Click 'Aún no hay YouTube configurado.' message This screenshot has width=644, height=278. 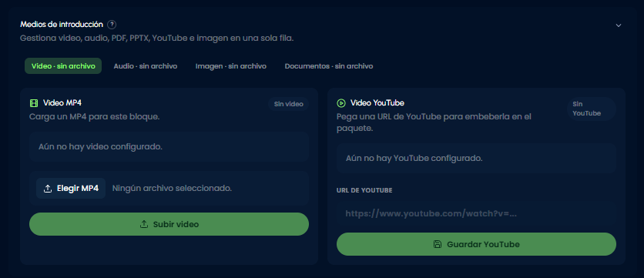(x=414, y=158)
